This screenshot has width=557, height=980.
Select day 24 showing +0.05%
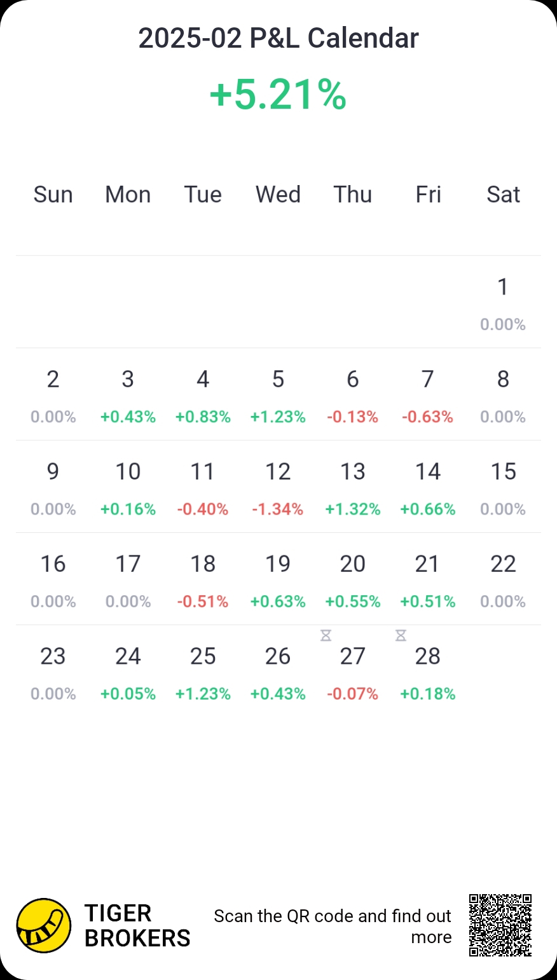coord(128,672)
